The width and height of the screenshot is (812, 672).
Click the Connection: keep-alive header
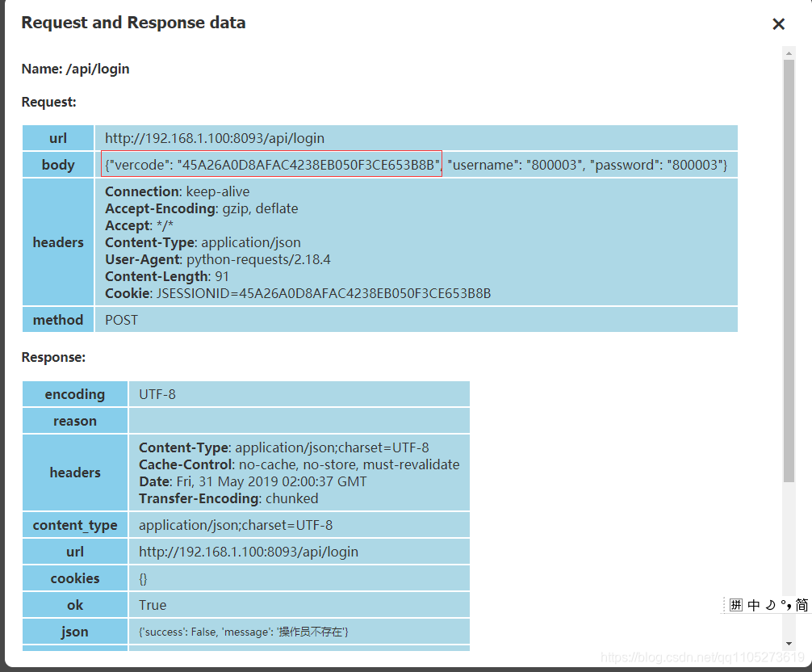177,191
